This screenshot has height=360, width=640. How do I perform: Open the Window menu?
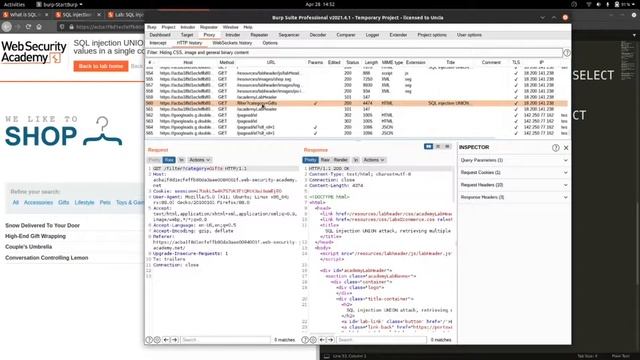coord(230,27)
